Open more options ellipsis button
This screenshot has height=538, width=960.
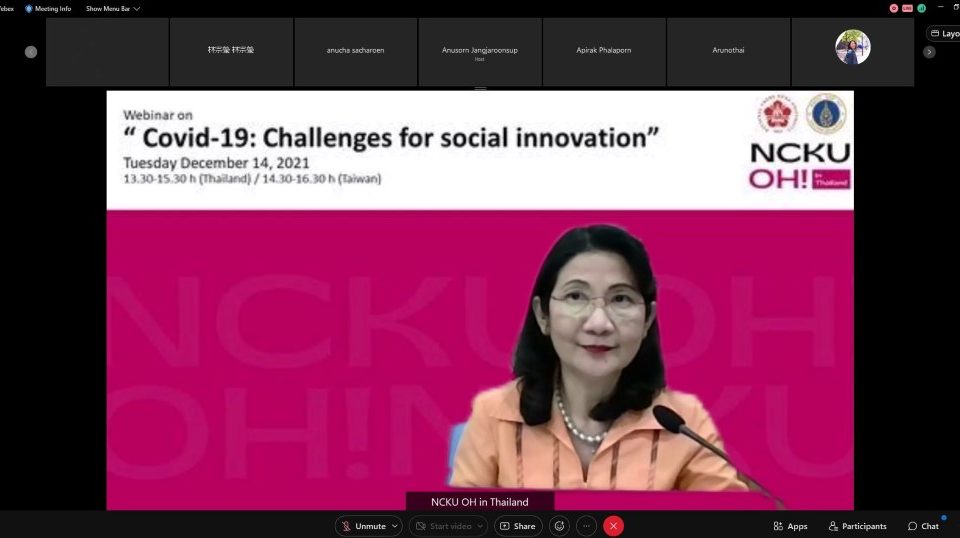[x=586, y=526]
